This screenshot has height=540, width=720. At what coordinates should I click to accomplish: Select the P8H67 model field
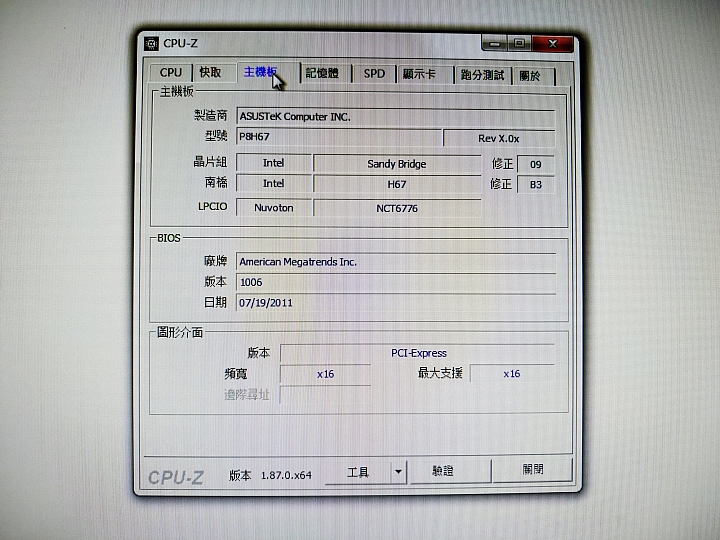coord(339,137)
